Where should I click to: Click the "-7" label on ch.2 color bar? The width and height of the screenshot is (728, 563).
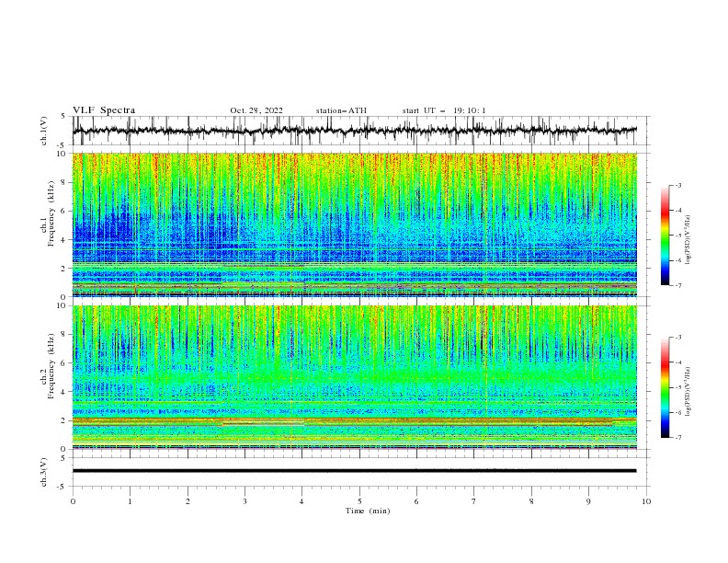[677, 437]
